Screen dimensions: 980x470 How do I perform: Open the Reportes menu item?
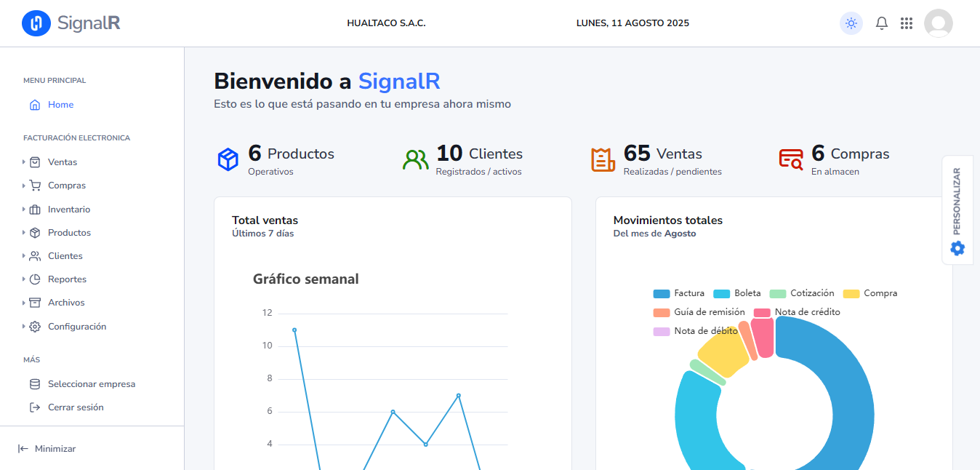(67, 279)
